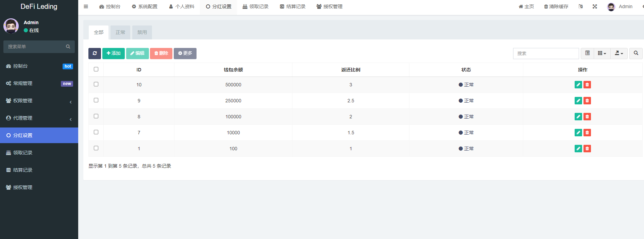Select the checkbox for row ID 8
Image resolution: width=644 pixels, height=239 pixels.
pos(96,116)
